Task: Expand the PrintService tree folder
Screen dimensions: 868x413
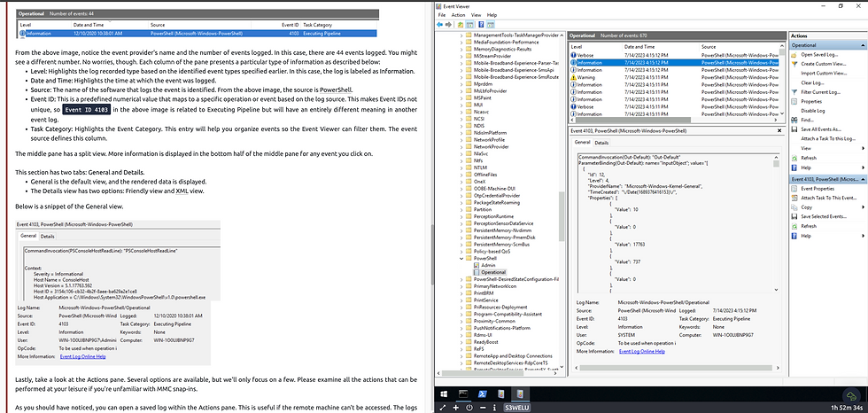Action: [461, 300]
